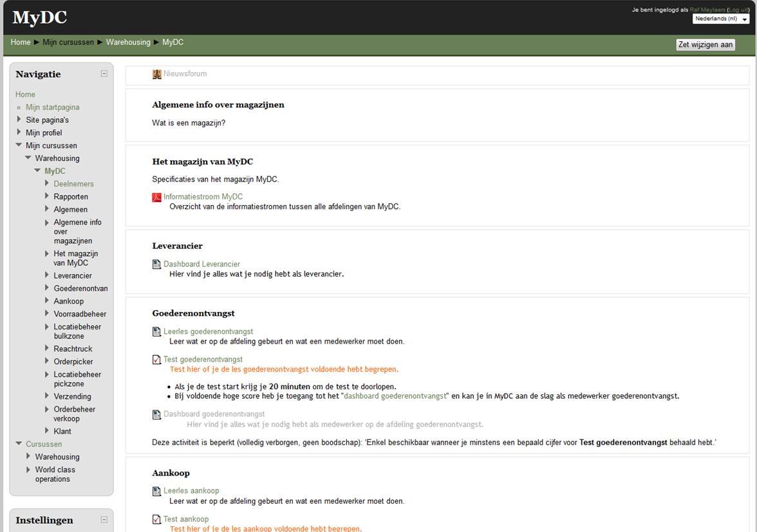The width and height of the screenshot is (757, 532).
Task: Open MyDC in the breadcrumb
Action: tap(173, 42)
